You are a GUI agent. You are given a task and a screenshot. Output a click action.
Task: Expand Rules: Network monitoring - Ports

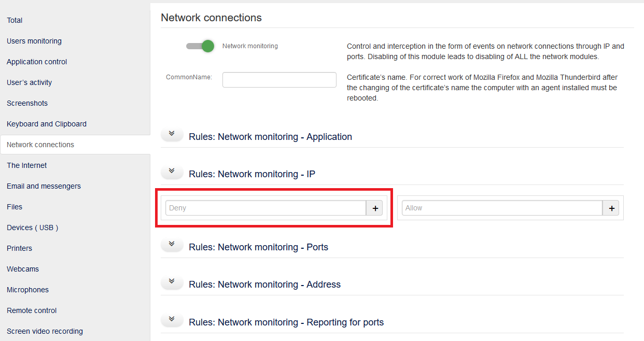(x=172, y=245)
